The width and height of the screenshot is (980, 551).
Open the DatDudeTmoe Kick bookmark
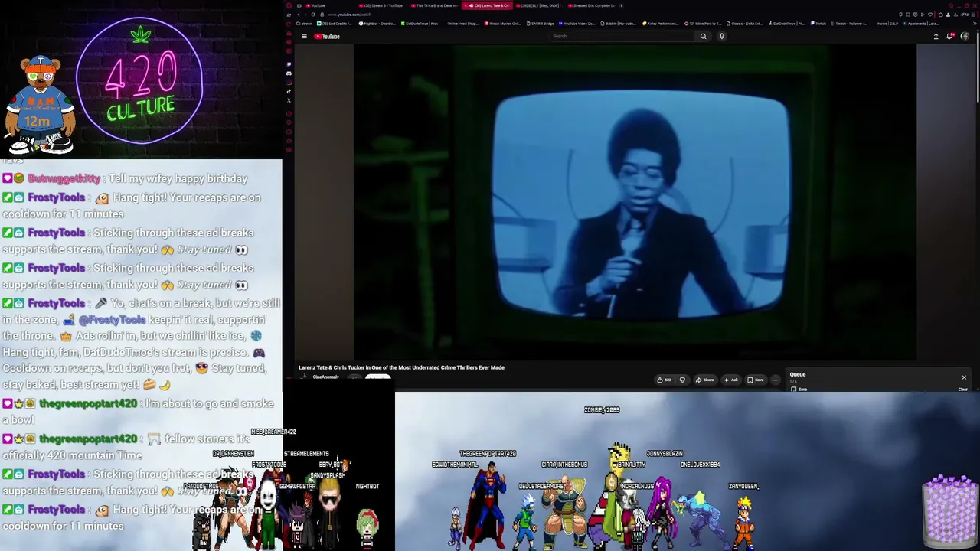tap(420, 24)
